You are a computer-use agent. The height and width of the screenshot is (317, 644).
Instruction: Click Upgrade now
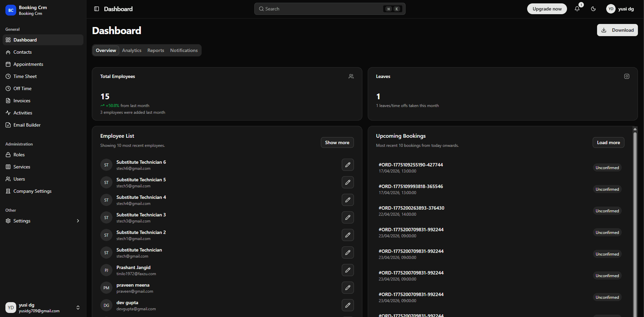[x=547, y=9]
